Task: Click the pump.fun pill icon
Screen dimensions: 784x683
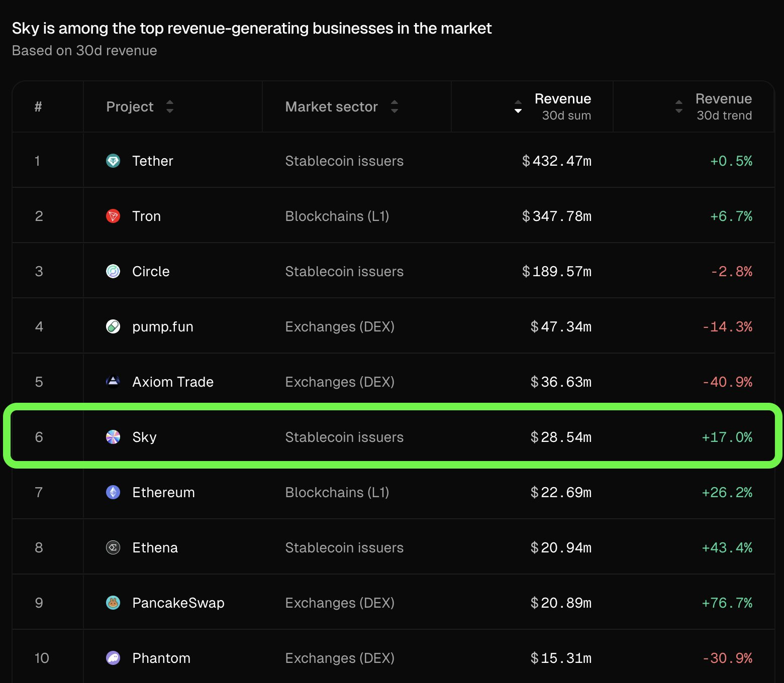Action: (x=113, y=326)
